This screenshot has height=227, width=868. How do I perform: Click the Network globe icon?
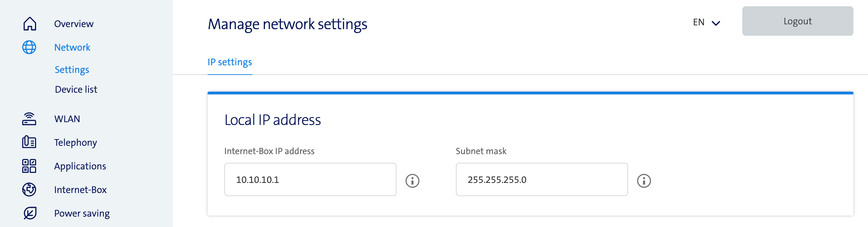[x=29, y=47]
